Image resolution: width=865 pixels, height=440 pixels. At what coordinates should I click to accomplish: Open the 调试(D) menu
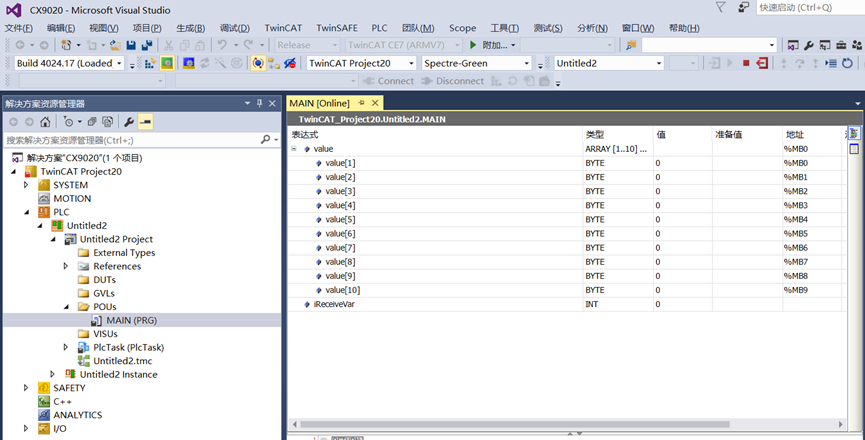[x=235, y=28]
